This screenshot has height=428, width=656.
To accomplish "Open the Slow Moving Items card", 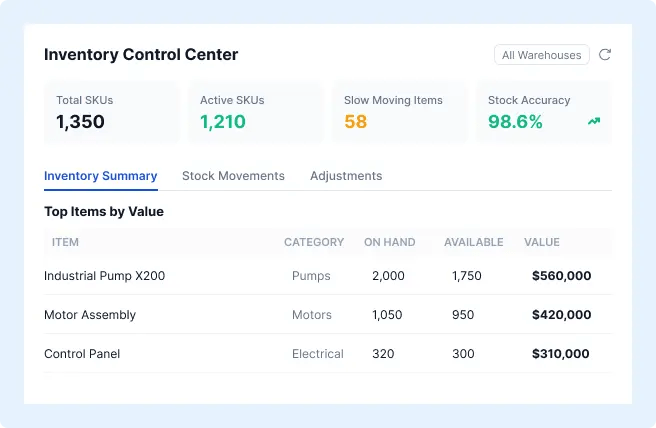I will click(x=400, y=113).
